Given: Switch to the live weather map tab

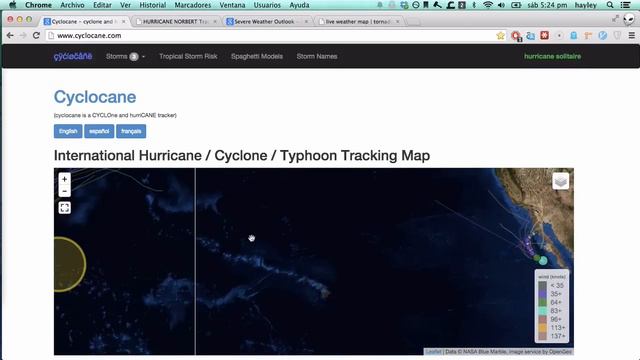Looking at the screenshot, I should point(358,21).
